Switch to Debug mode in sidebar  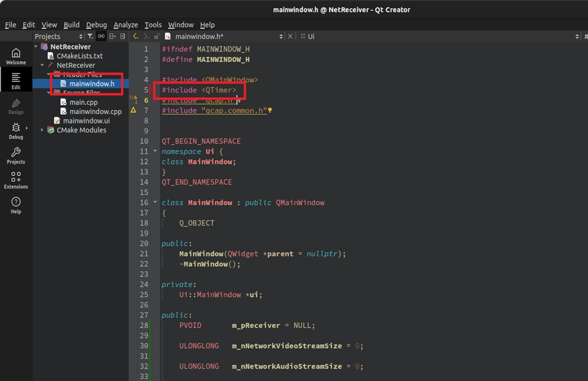(16, 131)
